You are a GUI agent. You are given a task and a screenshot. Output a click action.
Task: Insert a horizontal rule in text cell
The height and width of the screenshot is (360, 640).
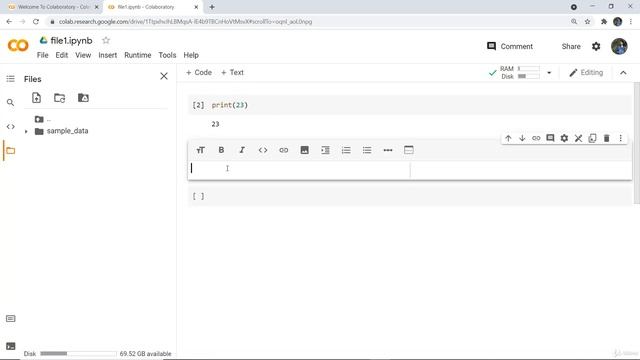[388, 150]
